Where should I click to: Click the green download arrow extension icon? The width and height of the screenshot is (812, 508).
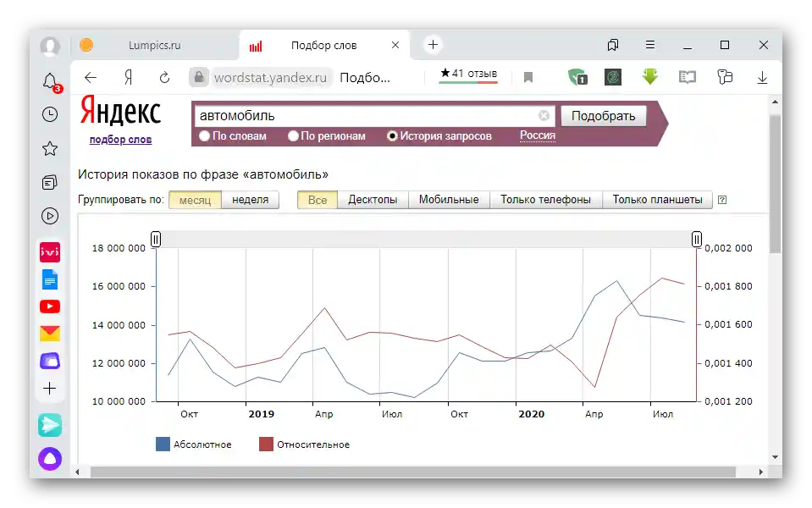pyautogui.click(x=649, y=77)
